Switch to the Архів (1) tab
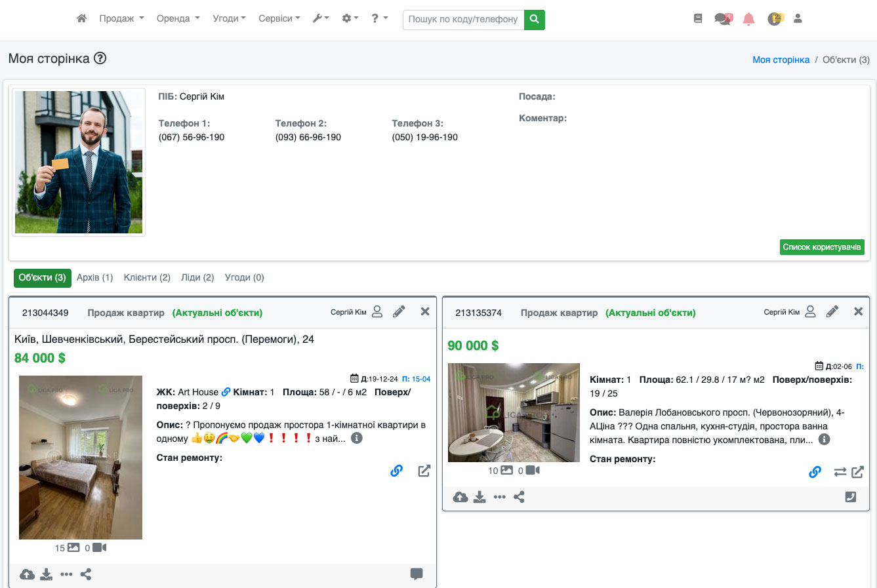Screen dimensions: 877x588 95,277
